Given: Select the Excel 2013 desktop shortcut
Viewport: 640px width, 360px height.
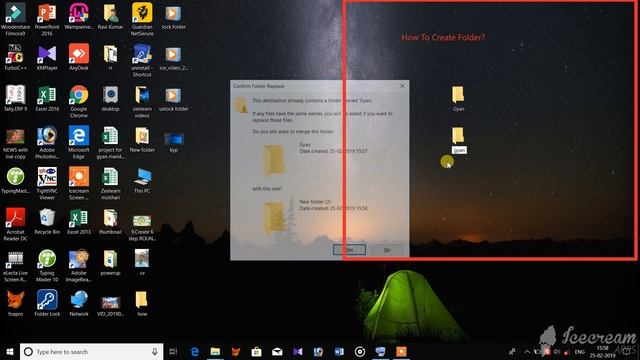Looking at the screenshot, I should tap(79, 221).
